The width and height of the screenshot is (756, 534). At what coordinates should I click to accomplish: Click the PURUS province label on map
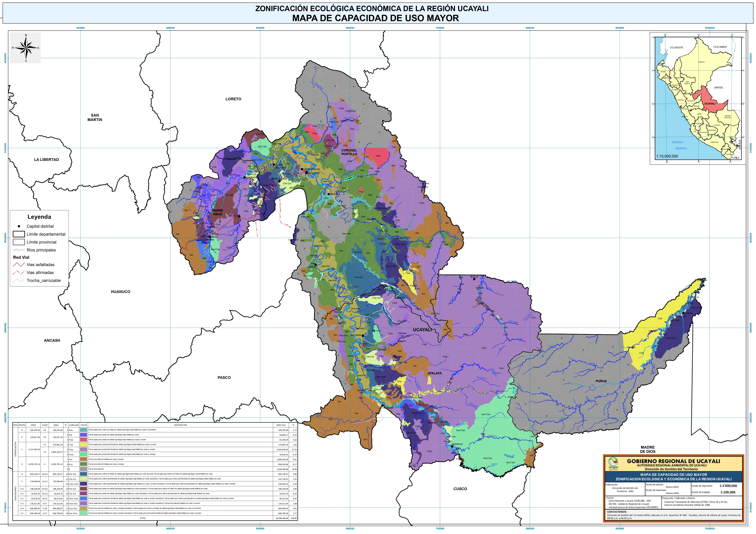pos(601,381)
